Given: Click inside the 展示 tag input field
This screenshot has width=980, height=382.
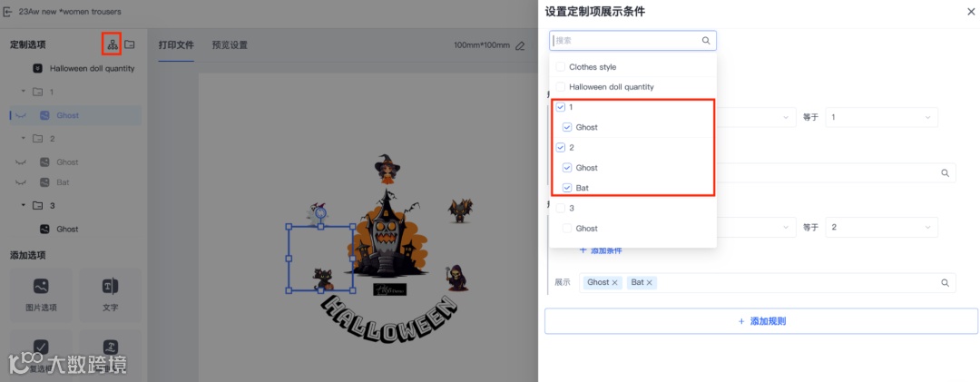Looking at the screenshot, I should 768,282.
